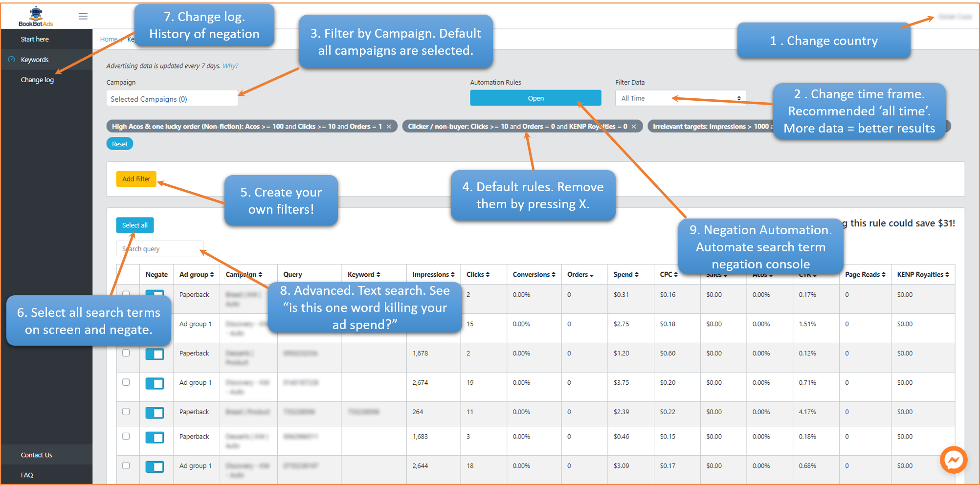Click the yellow Add Filter button
Image resolution: width=980 pixels, height=485 pixels.
136,179
